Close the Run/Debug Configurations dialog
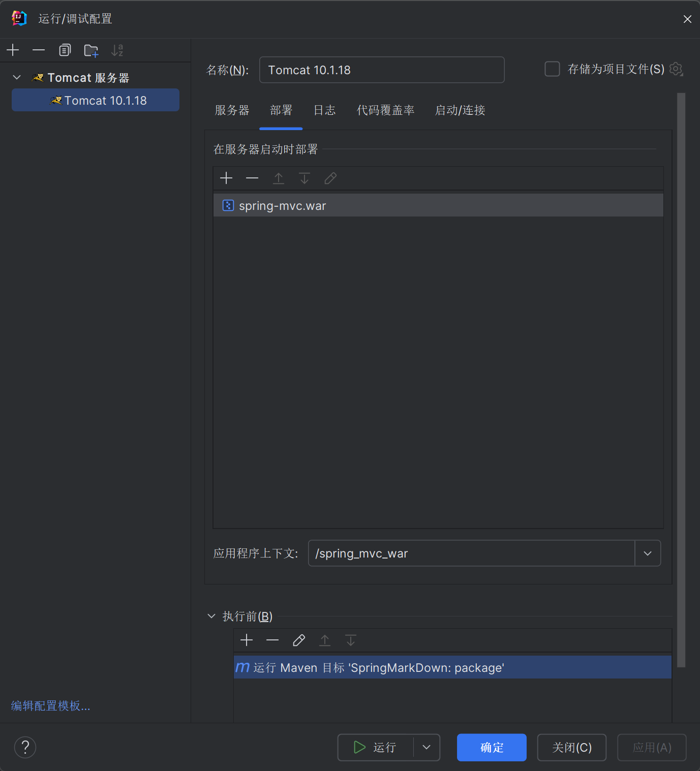This screenshot has width=700, height=771. [x=687, y=19]
